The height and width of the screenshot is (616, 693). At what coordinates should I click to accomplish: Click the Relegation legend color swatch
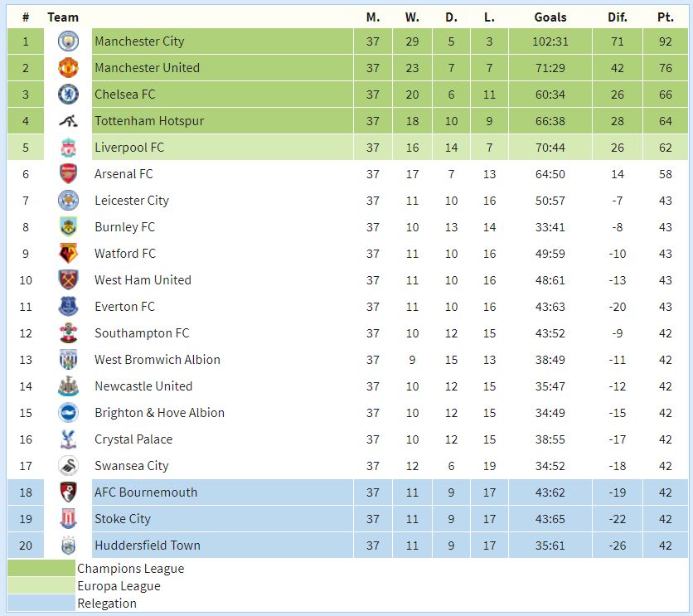41,603
